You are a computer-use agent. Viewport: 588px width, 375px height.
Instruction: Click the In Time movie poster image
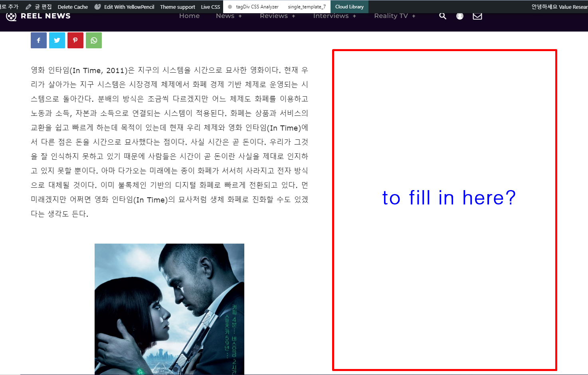click(x=169, y=309)
